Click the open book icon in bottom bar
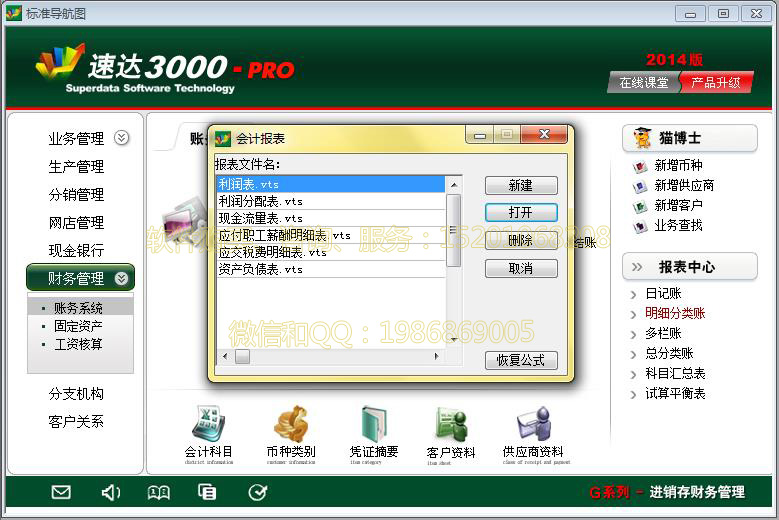The image size is (779, 520). click(x=158, y=492)
